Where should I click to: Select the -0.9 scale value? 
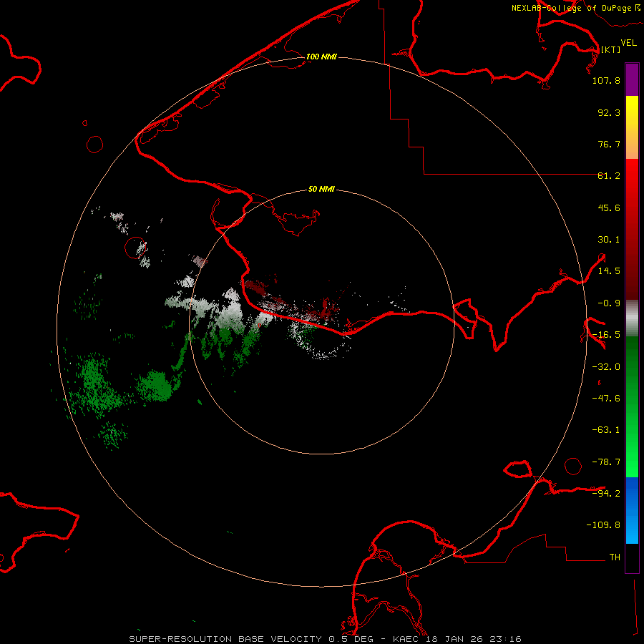pyautogui.click(x=609, y=303)
